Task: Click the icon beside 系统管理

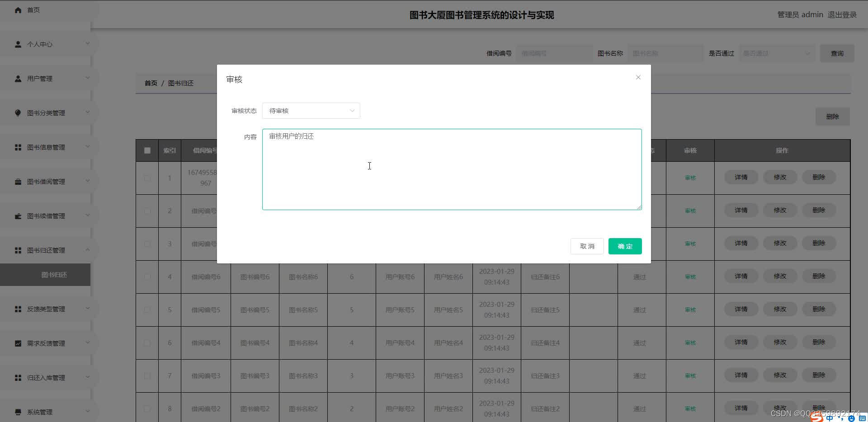Action: 18,412
